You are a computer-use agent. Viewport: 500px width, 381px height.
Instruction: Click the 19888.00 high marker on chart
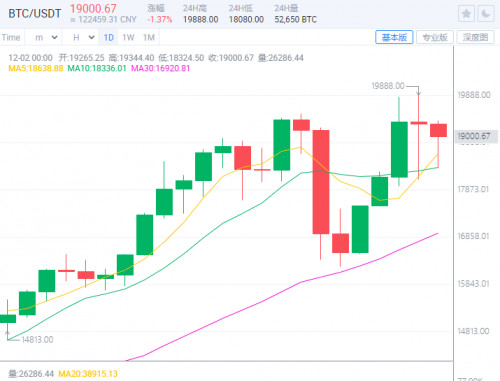coord(388,86)
